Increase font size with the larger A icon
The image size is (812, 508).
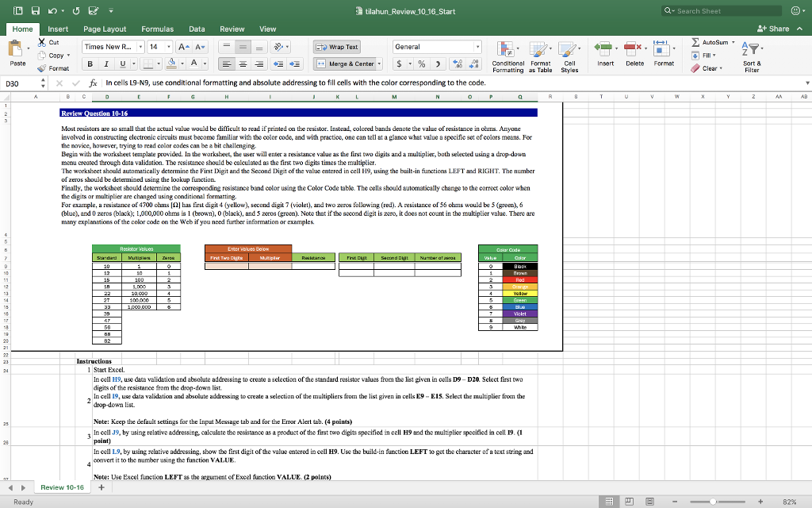(183, 47)
